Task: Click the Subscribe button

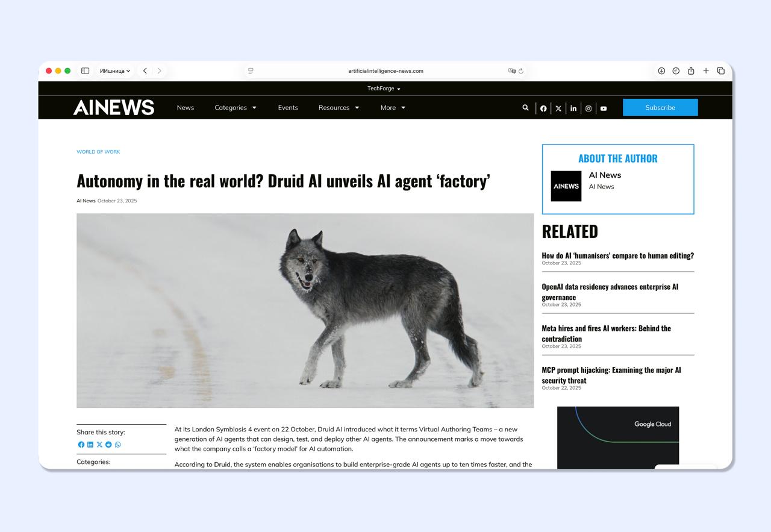Action: click(x=660, y=107)
